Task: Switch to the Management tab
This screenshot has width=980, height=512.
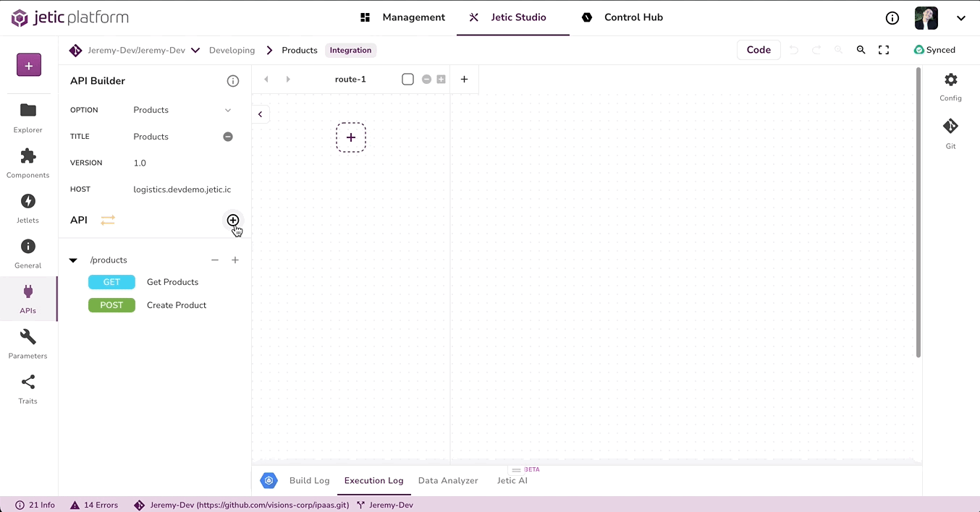Action: (403, 17)
